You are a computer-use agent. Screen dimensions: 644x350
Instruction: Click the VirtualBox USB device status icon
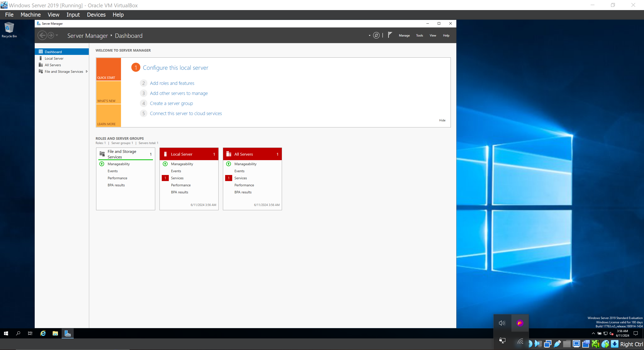click(x=557, y=344)
